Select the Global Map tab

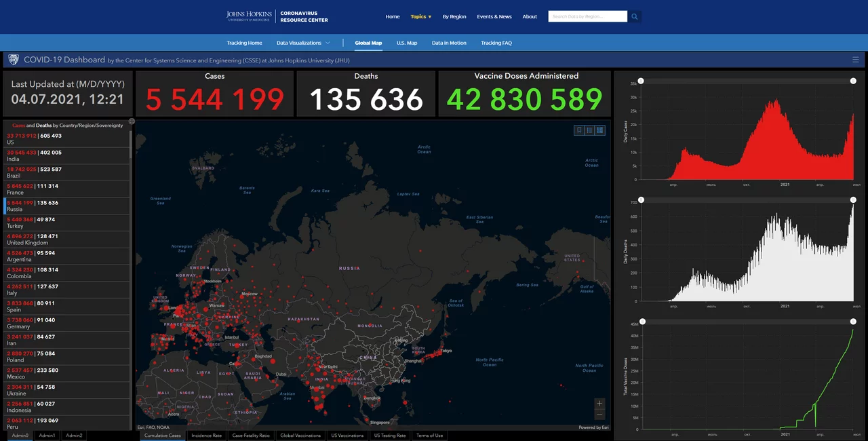(368, 43)
